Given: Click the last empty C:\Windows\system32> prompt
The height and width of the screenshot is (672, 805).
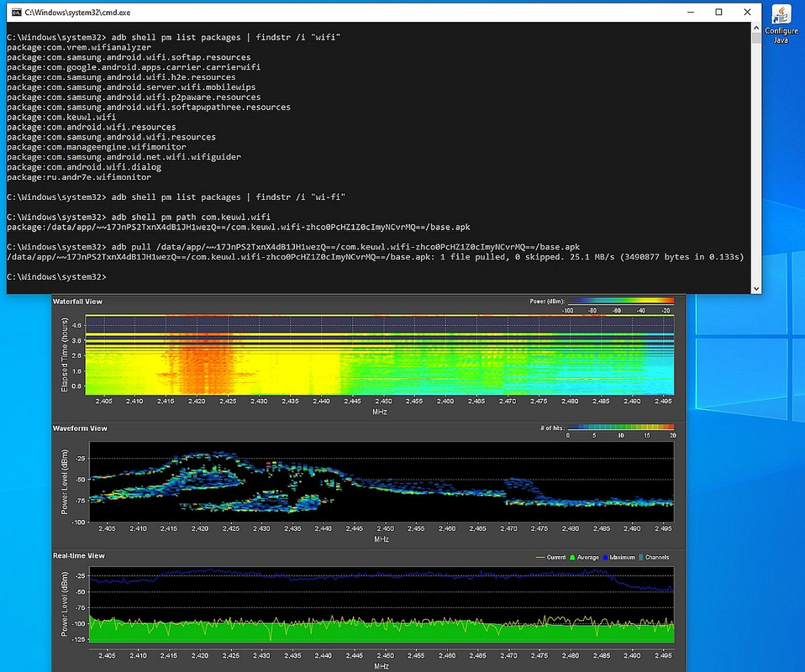Looking at the screenshot, I should pyautogui.click(x=56, y=276).
